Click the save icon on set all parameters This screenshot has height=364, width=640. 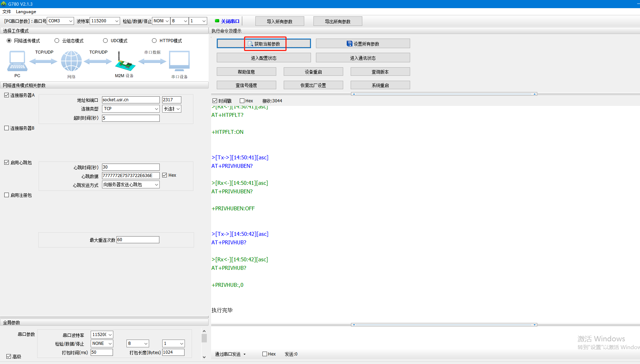coord(349,44)
